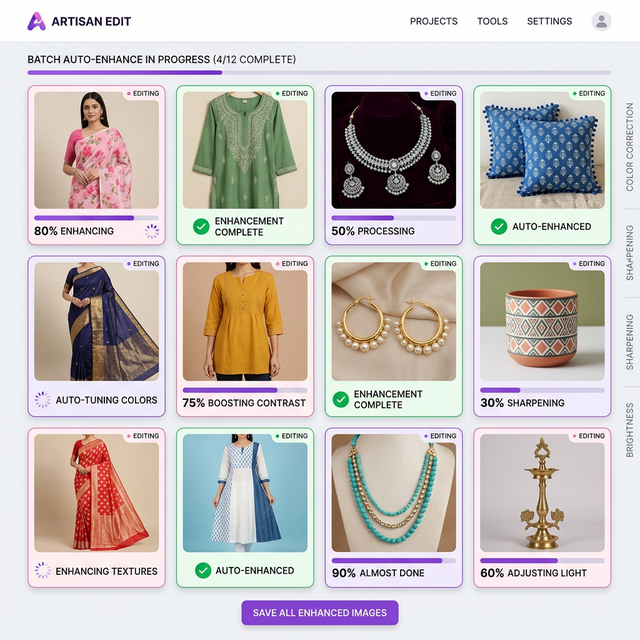Select Color Correction side tab

pos(629,147)
